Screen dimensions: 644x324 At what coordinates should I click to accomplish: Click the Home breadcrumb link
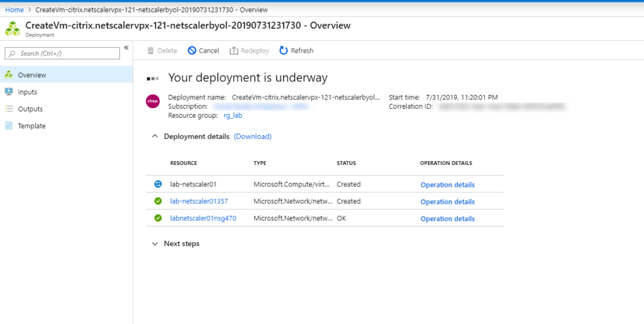[14, 9]
